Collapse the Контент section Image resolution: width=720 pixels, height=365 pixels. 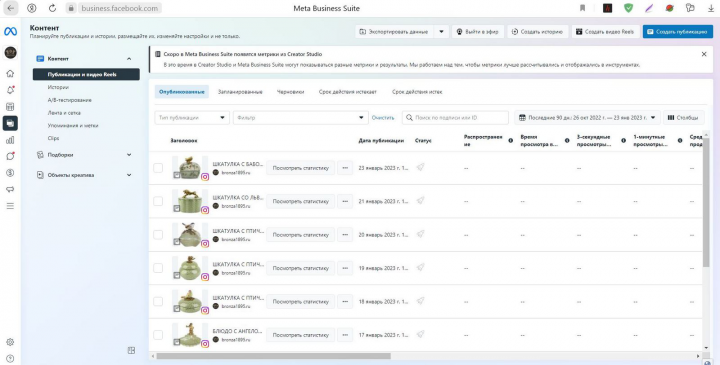(x=129, y=59)
